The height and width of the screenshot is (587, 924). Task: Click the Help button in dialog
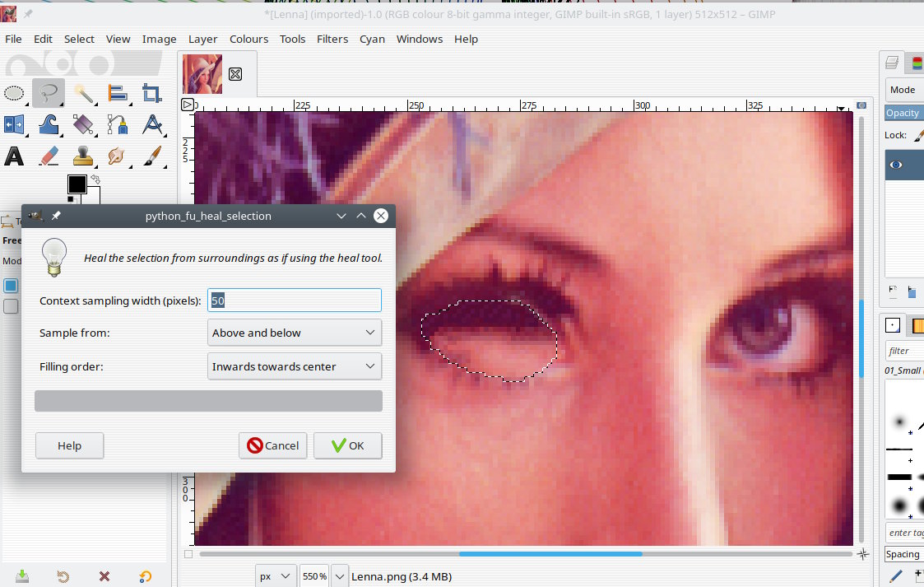[x=70, y=445]
